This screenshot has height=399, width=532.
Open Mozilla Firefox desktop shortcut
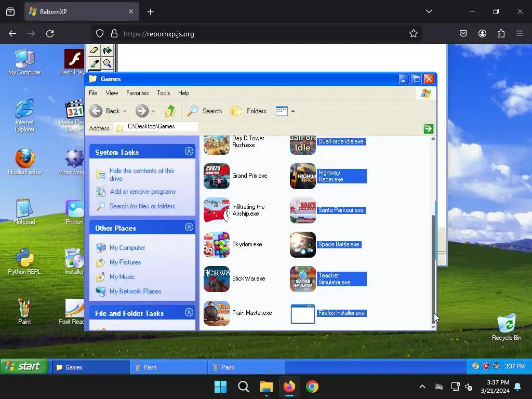[x=24, y=162]
